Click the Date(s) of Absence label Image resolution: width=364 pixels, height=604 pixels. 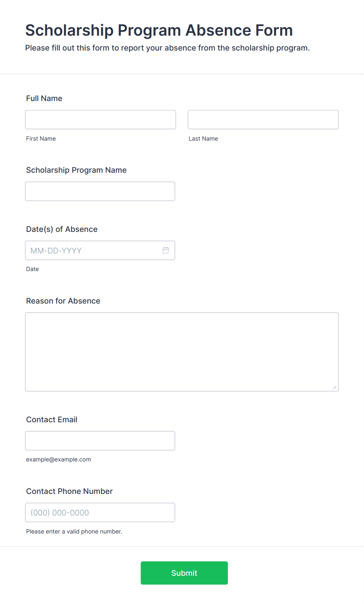coord(62,229)
